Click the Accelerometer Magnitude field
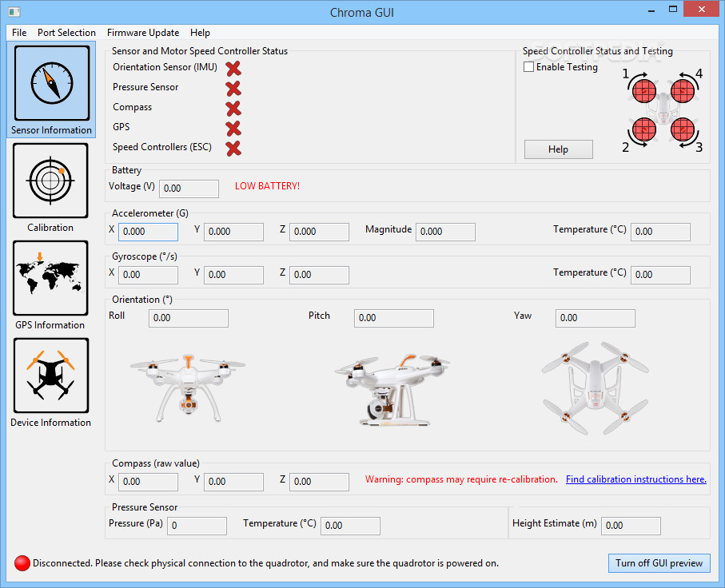Image resolution: width=725 pixels, height=588 pixels. (x=445, y=232)
